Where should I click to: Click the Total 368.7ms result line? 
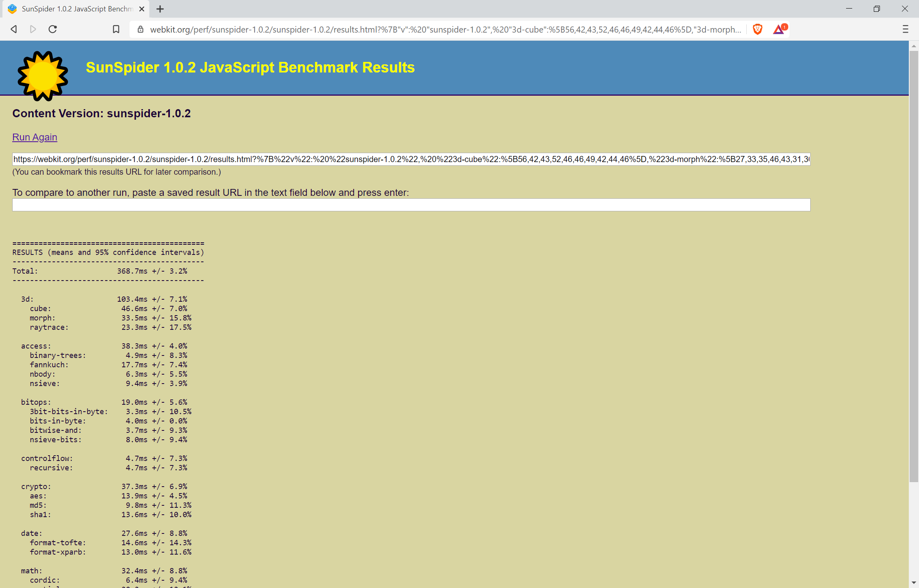pos(100,271)
